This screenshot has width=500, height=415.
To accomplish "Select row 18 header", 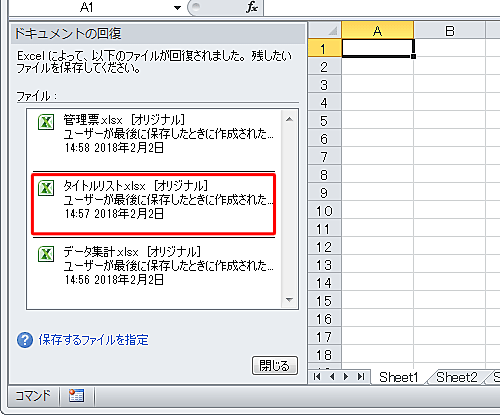I will (325, 355).
